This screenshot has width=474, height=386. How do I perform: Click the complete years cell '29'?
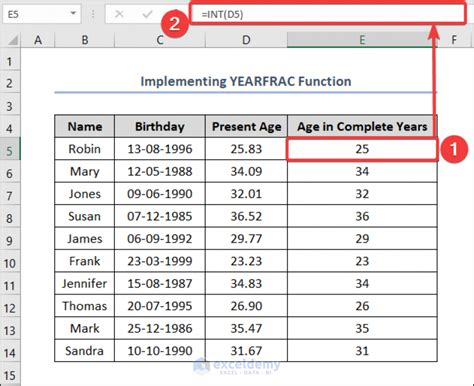[x=362, y=239]
